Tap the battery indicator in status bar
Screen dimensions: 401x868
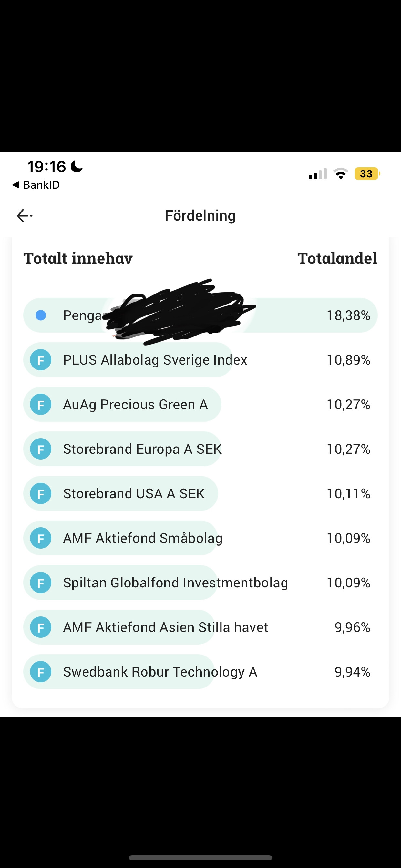tap(367, 174)
